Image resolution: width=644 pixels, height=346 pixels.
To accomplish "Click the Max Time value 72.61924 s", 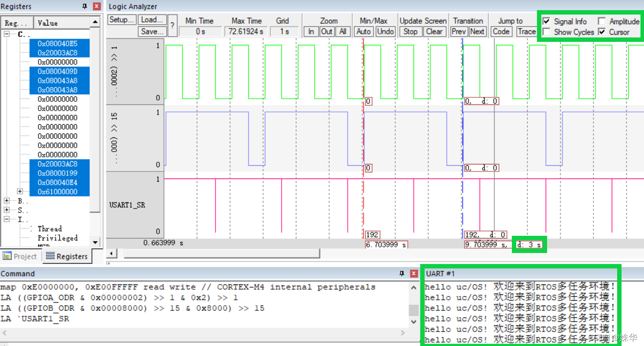I will [247, 31].
